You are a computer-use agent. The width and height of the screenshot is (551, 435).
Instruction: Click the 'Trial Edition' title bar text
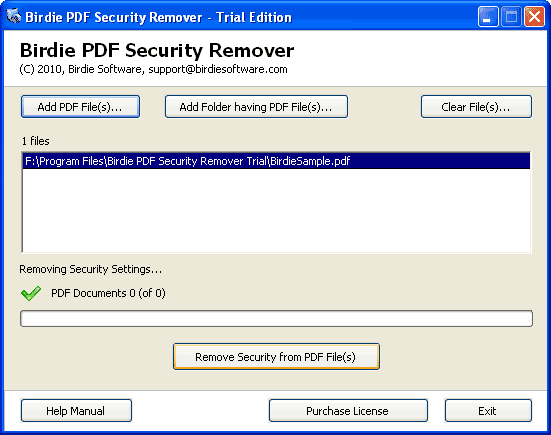(254, 17)
